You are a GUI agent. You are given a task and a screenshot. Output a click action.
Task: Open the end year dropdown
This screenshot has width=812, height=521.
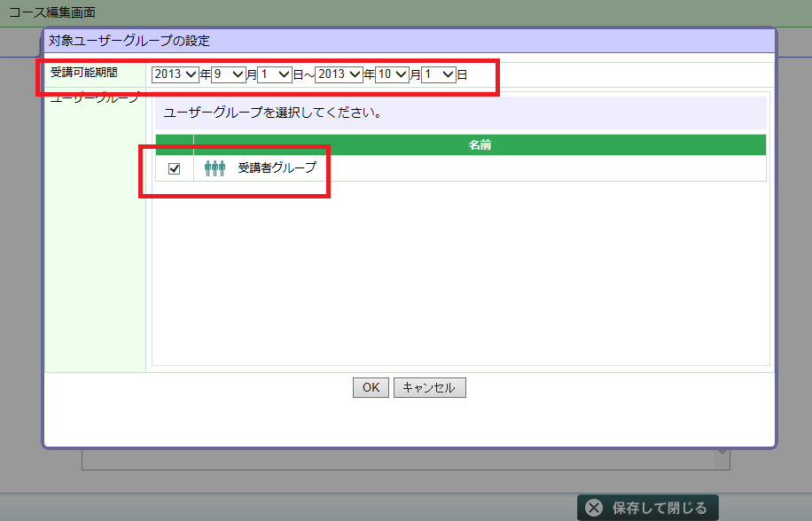339,74
